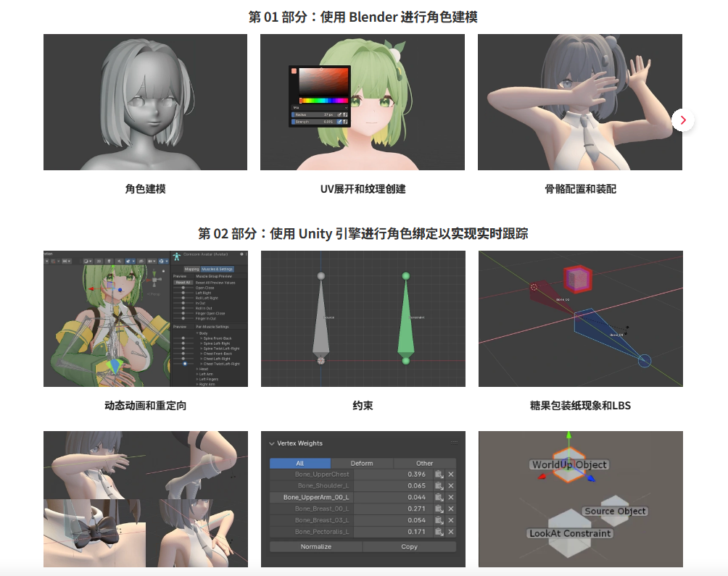Select the Mapping tab in Avatar inspector

click(191, 269)
